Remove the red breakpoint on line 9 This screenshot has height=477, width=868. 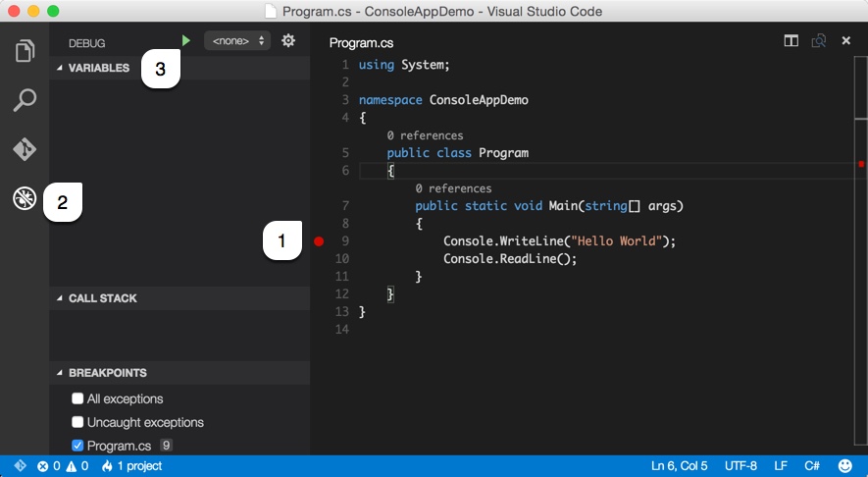(319, 241)
